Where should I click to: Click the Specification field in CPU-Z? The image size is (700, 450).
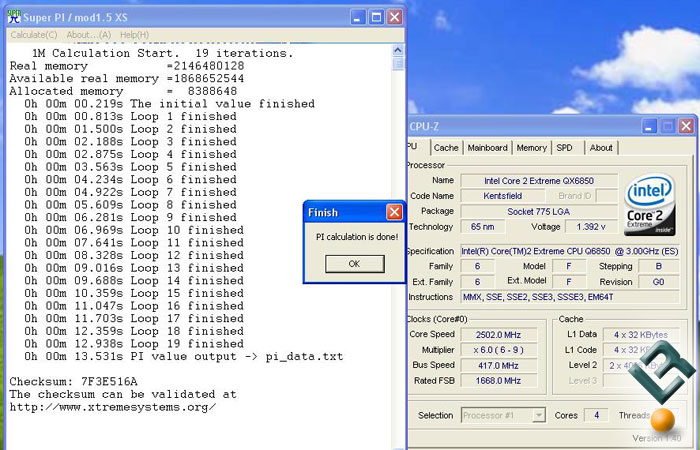pyautogui.click(x=570, y=251)
